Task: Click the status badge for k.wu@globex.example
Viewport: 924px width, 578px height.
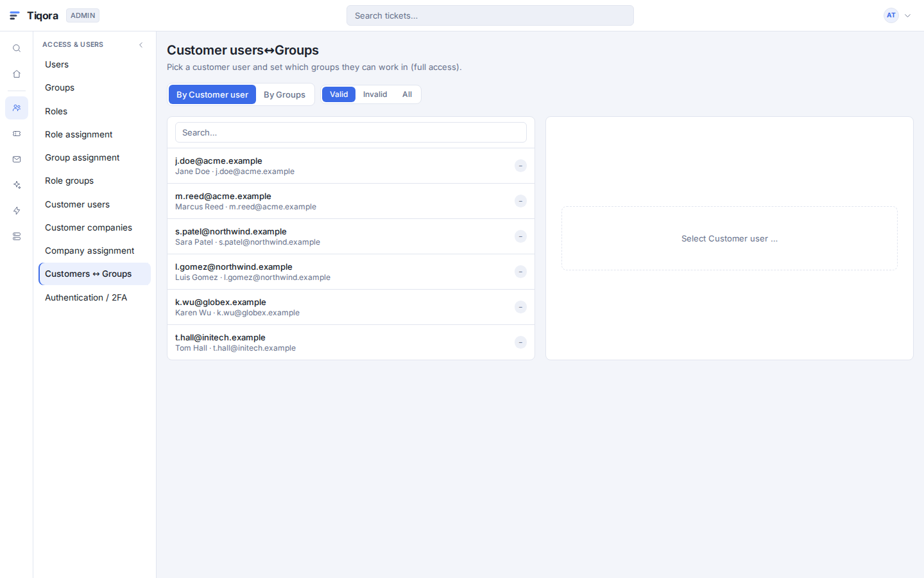Action: click(x=520, y=307)
